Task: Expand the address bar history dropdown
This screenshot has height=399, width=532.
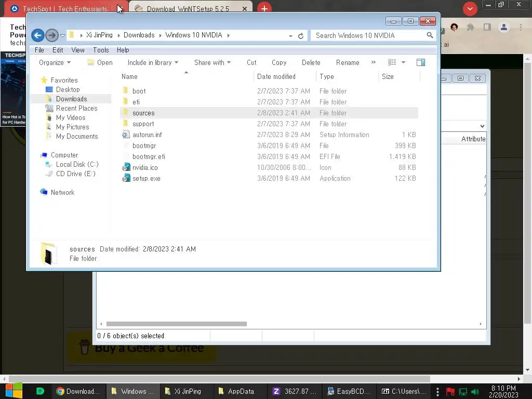Action: tap(290, 36)
